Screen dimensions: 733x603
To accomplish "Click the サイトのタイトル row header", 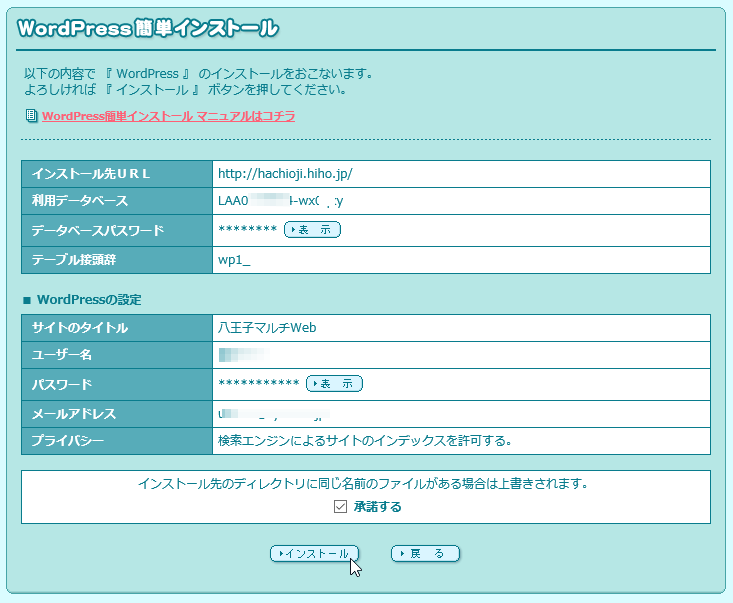I will 117,328.
